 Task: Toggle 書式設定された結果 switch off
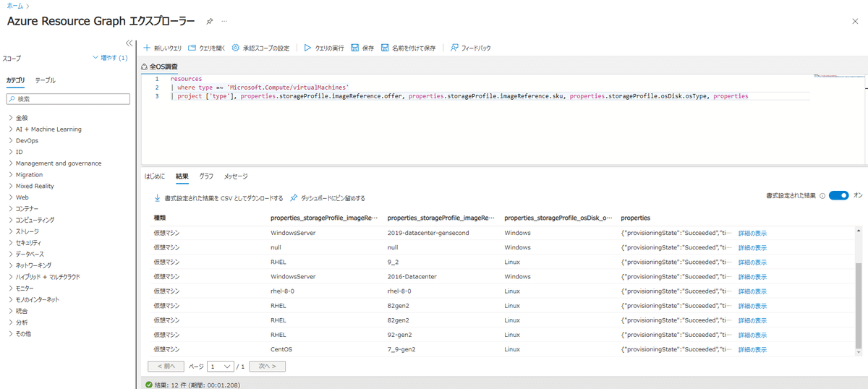tap(838, 195)
